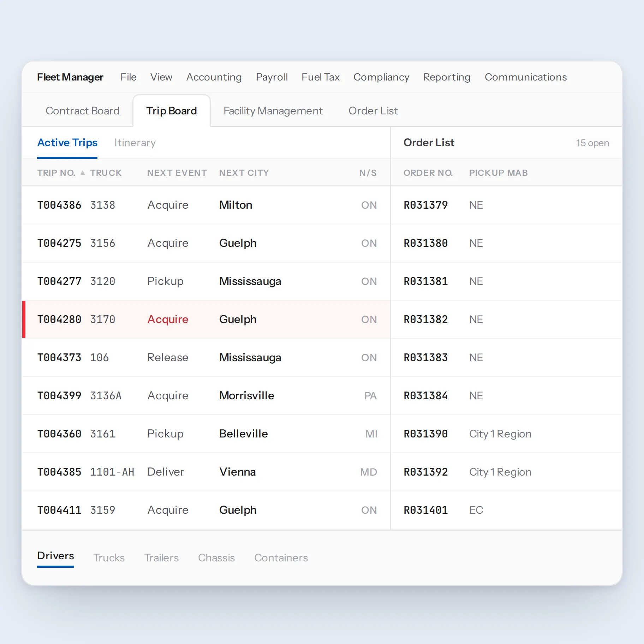Click truck number 3136A
The height and width of the screenshot is (644, 644).
[106, 396]
